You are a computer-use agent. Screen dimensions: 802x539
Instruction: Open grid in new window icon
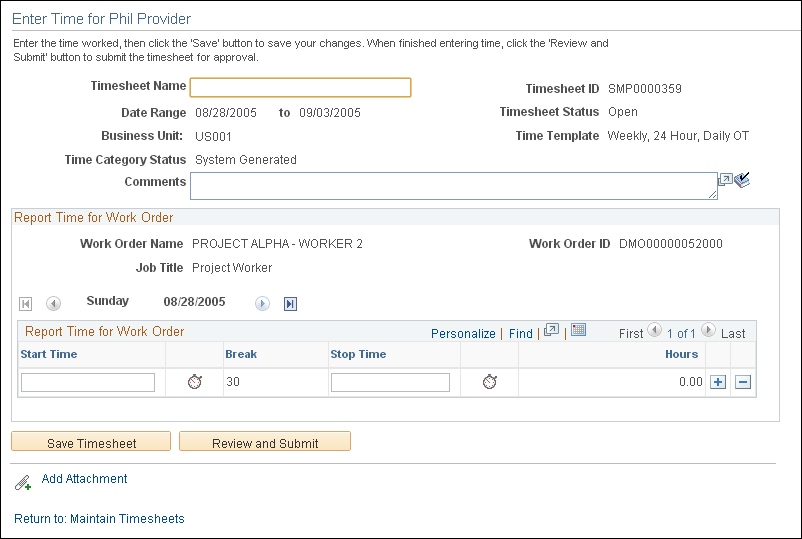point(551,330)
